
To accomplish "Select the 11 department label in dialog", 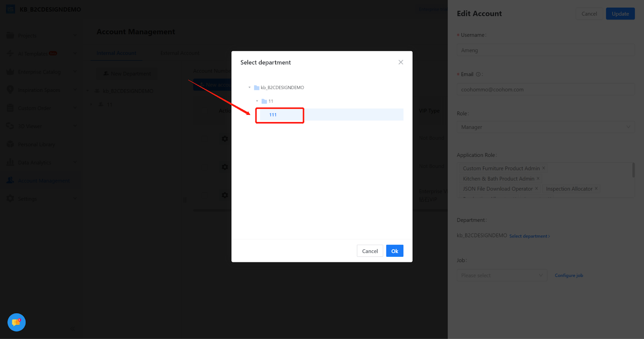I will coord(271,101).
